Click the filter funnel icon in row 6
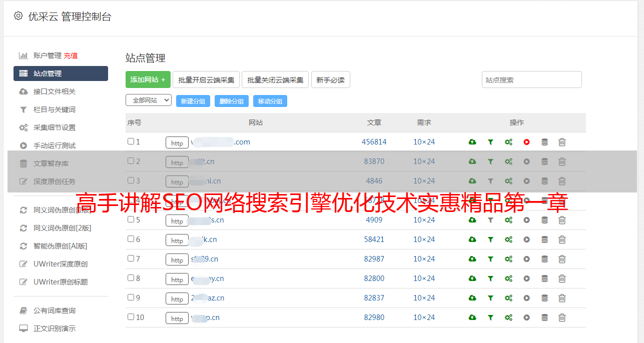This screenshot has height=343, width=644. (490, 239)
